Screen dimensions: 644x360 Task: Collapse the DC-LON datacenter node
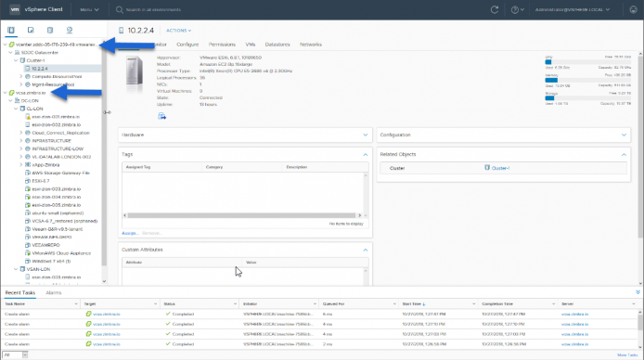pyautogui.click(x=11, y=100)
